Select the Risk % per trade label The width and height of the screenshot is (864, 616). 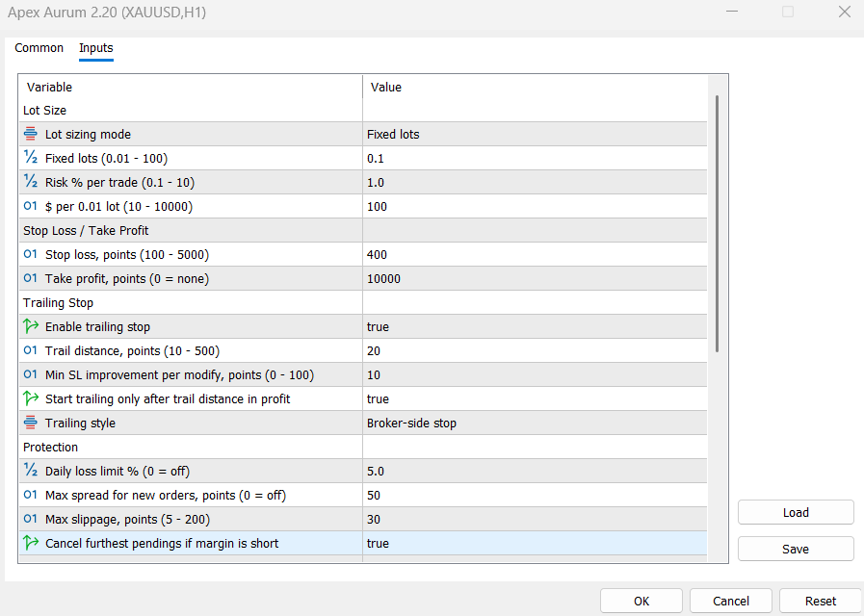pos(119,182)
